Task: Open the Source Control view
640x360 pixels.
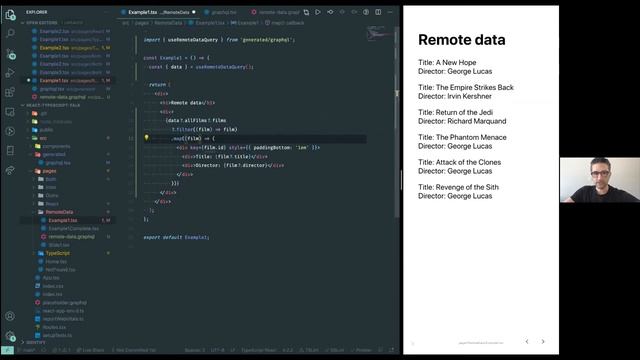Action: tap(10, 53)
